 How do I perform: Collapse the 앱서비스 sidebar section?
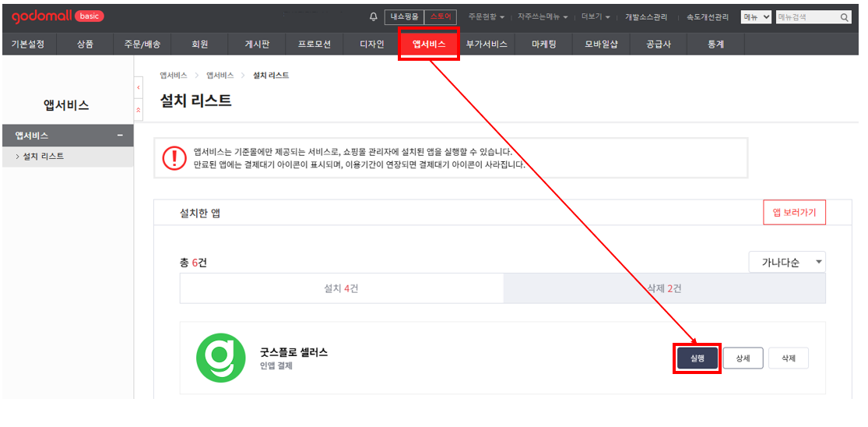pos(120,136)
